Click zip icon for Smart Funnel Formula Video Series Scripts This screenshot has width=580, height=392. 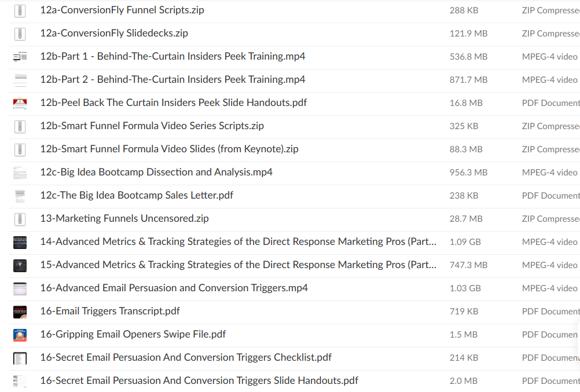click(x=20, y=126)
